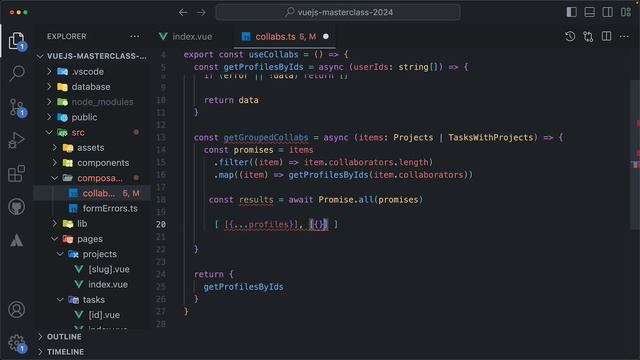Open the Customize Layout icon
The width and height of the screenshot is (640, 360).
click(626, 12)
